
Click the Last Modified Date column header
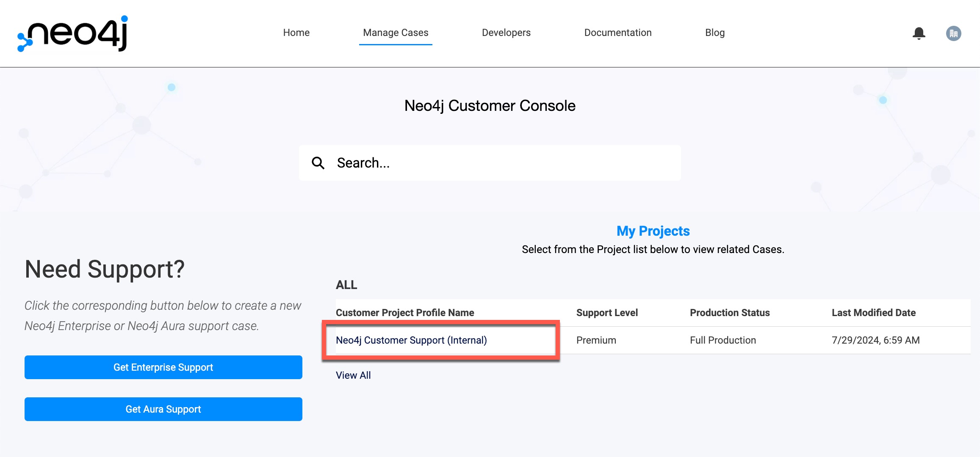click(874, 313)
